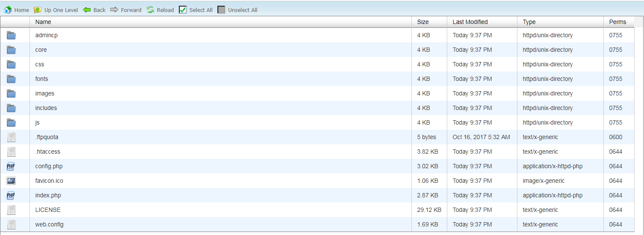
Task: Click the images folder icon
Action: tap(11, 94)
